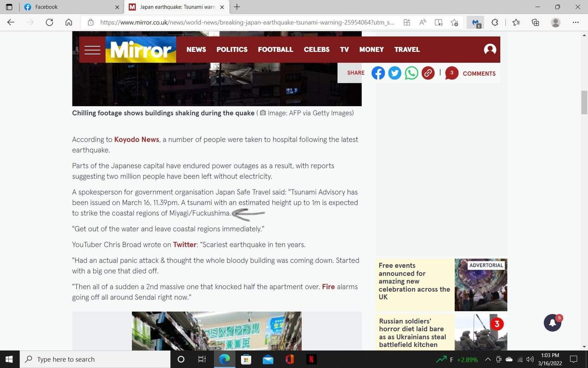View site information lock icon
Image resolution: width=588 pixels, height=368 pixels.
[x=90, y=22]
